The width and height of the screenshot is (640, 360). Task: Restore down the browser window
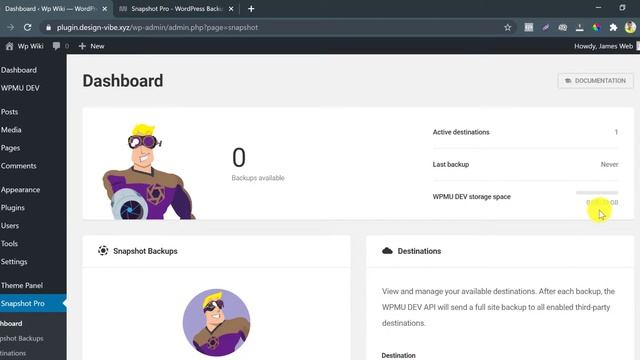[x=622, y=8]
